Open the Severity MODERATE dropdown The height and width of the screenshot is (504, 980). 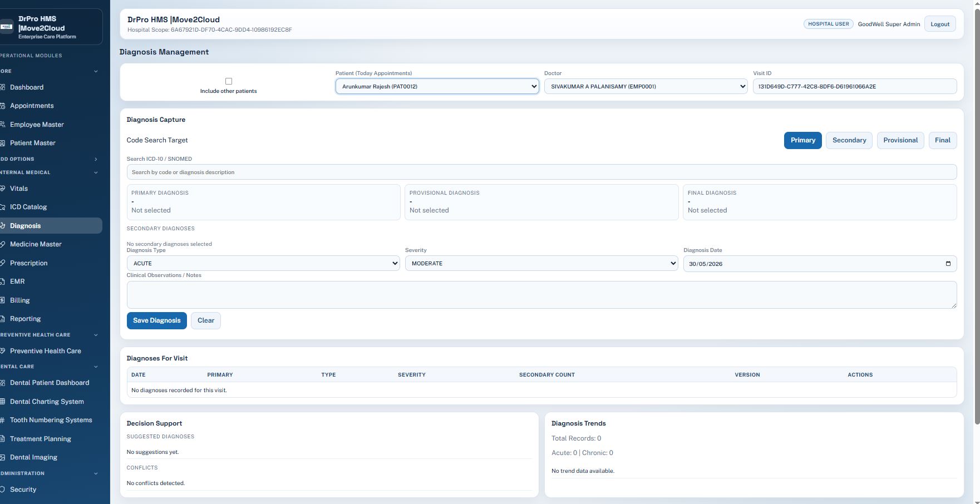tap(541, 263)
